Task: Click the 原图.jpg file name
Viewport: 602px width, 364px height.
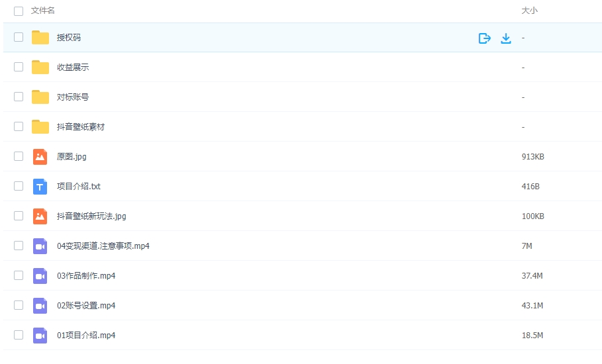Action: (x=72, y=157)
